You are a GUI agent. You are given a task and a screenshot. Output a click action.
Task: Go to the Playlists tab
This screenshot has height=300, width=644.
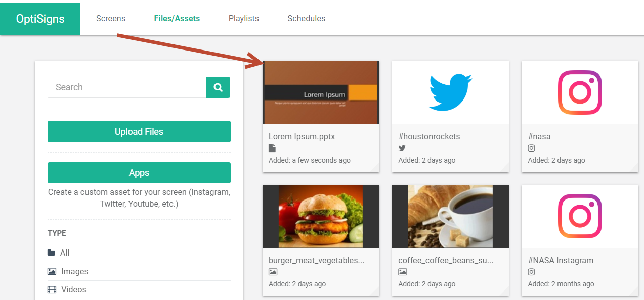(244, 18)
